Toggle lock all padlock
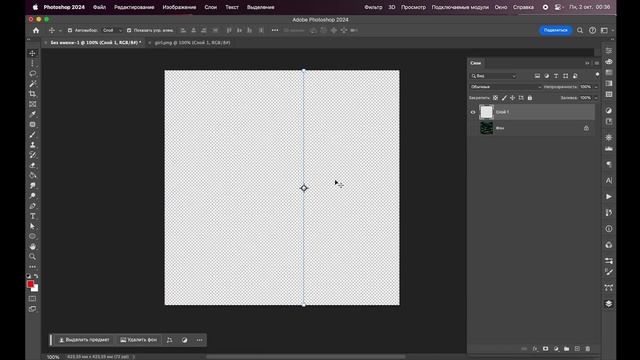Image resolution: width=640 pixels, height=360 pixels. pos(530,98)
